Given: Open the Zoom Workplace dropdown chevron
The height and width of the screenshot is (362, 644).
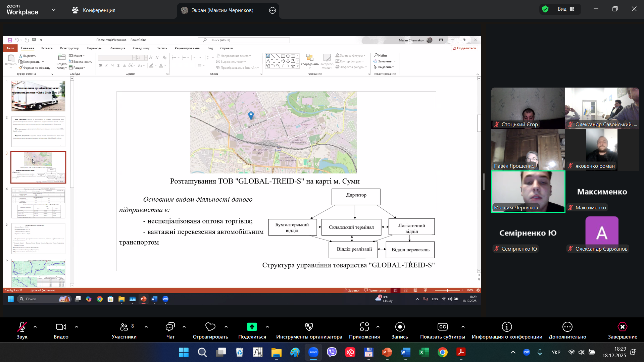Looking at the screenshot, I should [54, 10].
